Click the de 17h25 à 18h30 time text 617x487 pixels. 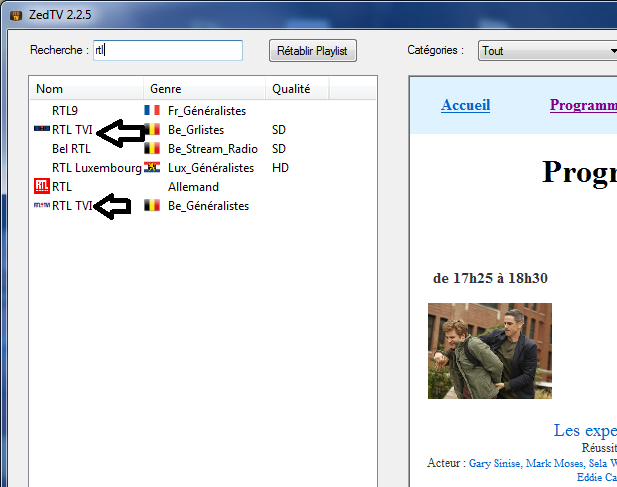coord(490,278)
